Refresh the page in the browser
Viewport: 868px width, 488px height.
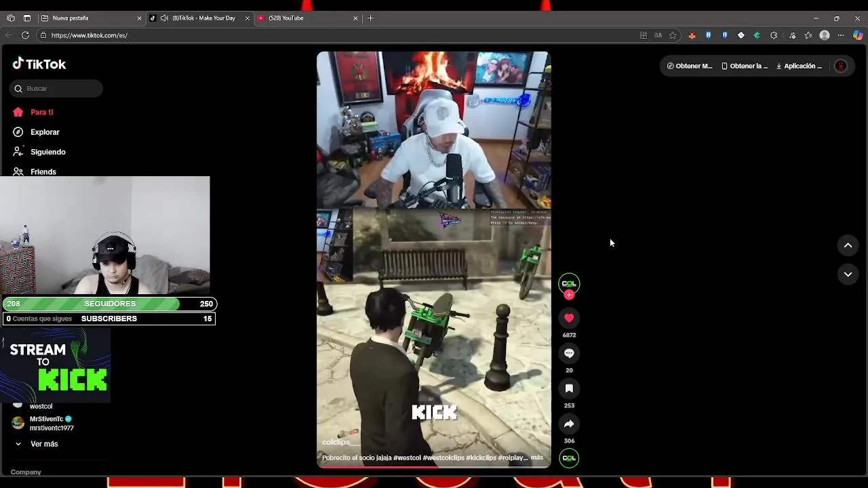tap(25, 35)
